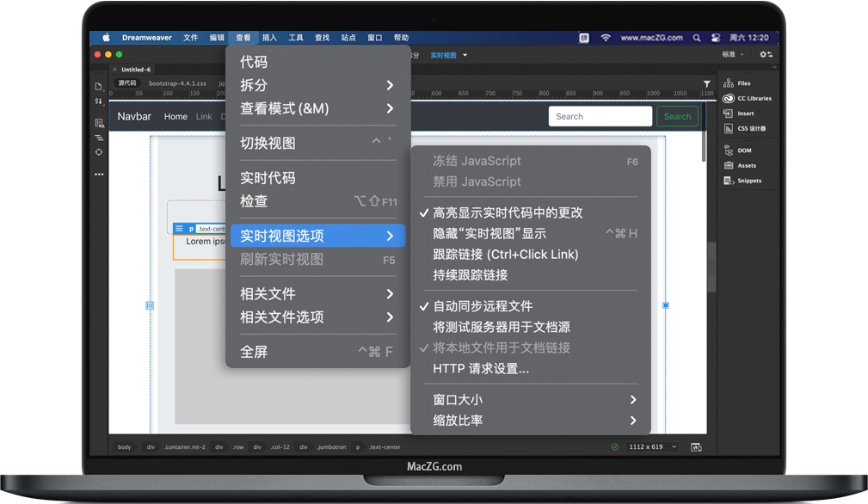This screenshot has width=868, height=504.
Task: Select the body tag in the tag selector
Action: tap(124, 447)
